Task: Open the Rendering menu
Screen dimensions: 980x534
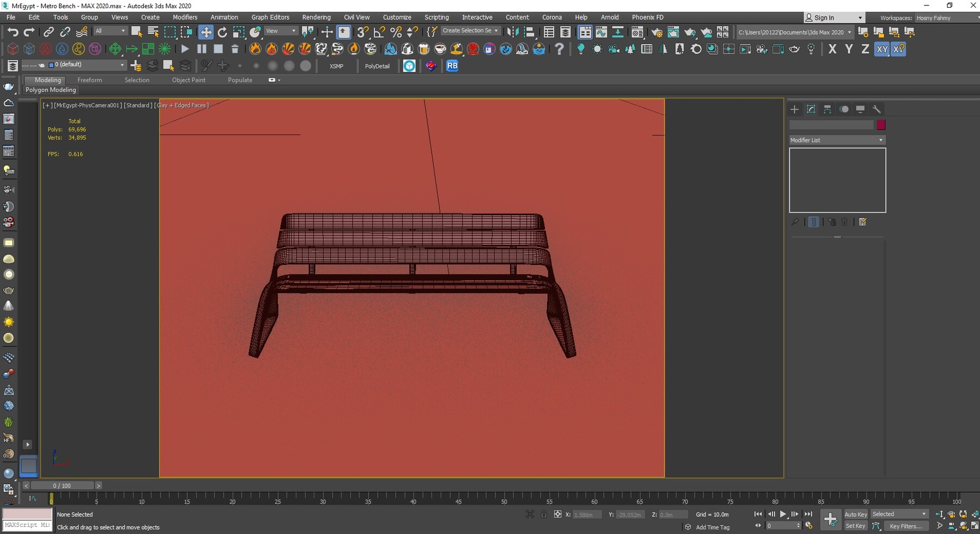Action: [x=316, y=17]
